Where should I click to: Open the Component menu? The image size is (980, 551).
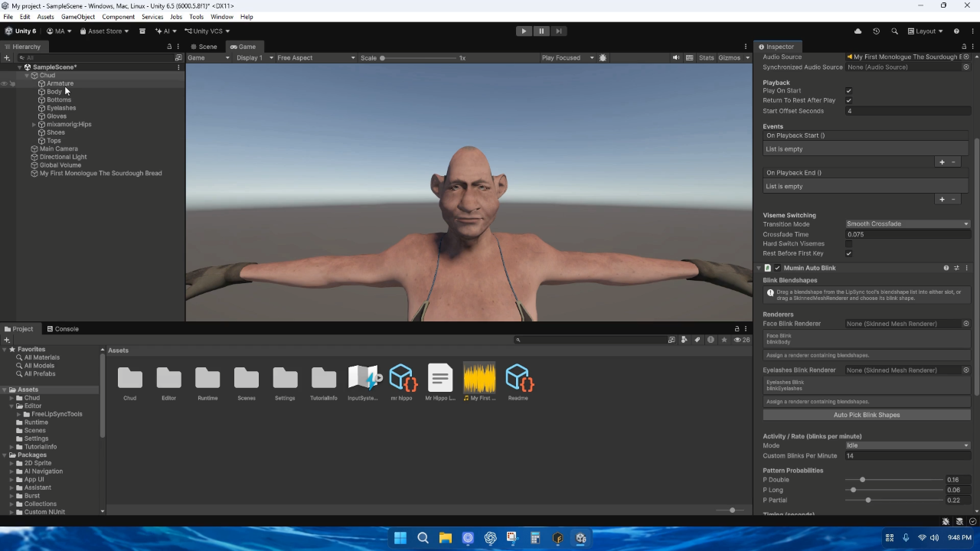[118, 17]
